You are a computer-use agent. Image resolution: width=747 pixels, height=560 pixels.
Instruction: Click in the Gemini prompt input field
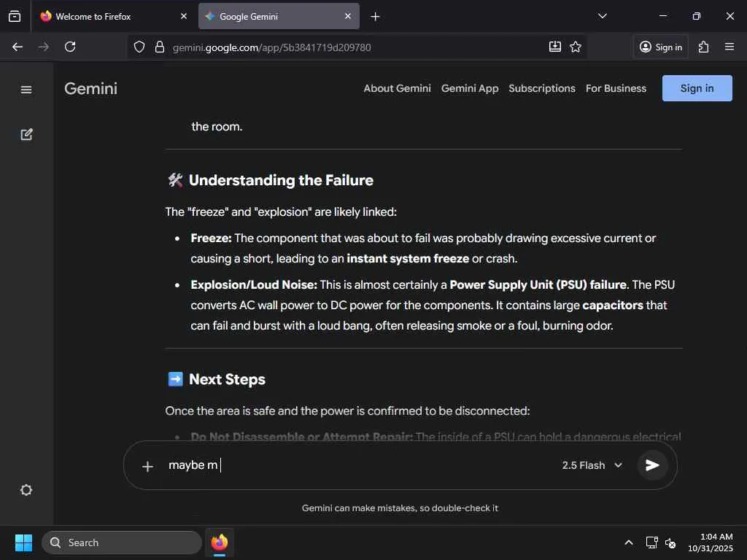357,465
